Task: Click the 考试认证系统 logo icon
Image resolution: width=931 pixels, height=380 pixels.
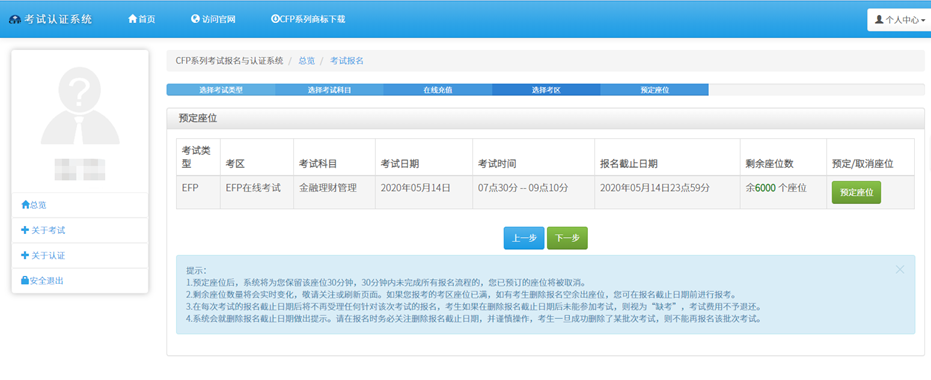Action: click(x=14, y=20)
